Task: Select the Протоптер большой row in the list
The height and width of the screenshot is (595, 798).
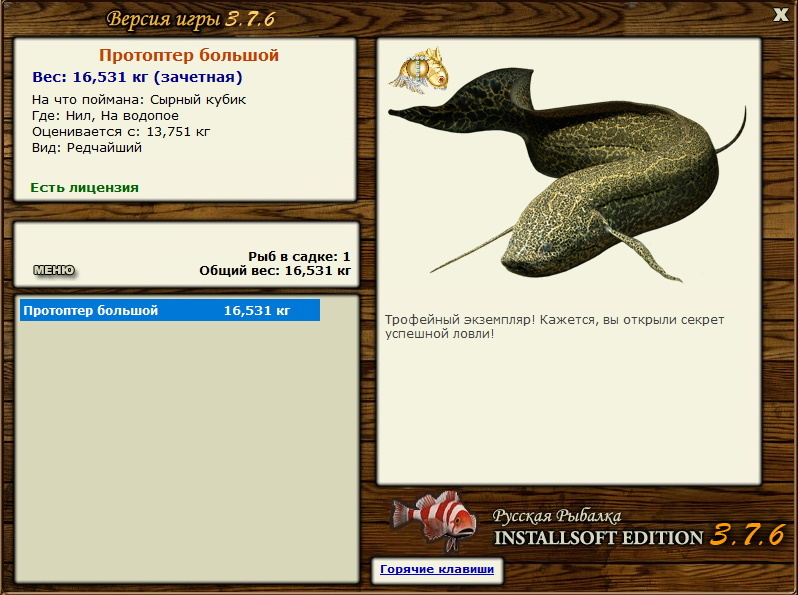Action: (x=170, y=310)
